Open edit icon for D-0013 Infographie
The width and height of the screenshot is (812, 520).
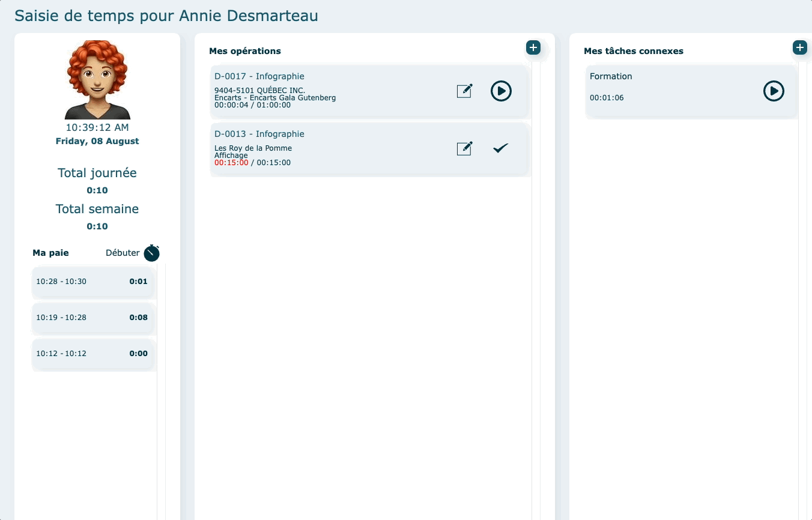(464, 148)
